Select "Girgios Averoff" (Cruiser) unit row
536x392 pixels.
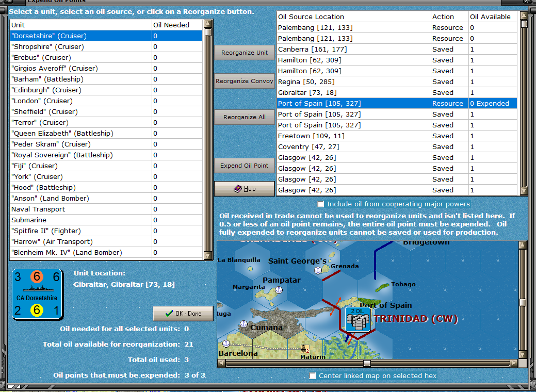[x=106, y=69]
